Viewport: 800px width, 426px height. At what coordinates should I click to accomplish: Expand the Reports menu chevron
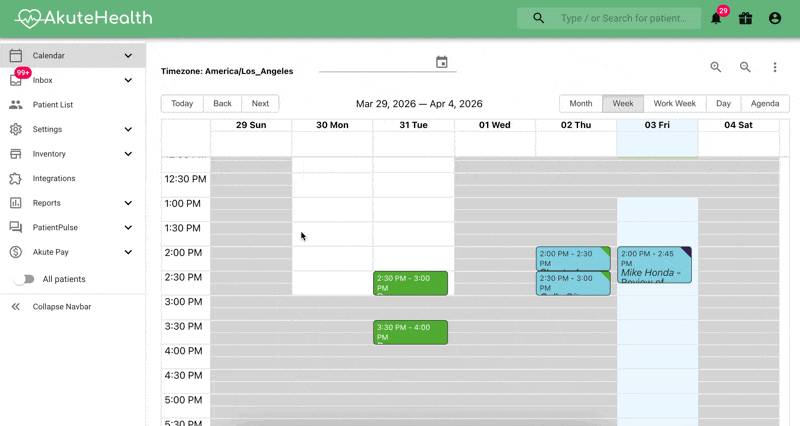click(128, 203)
